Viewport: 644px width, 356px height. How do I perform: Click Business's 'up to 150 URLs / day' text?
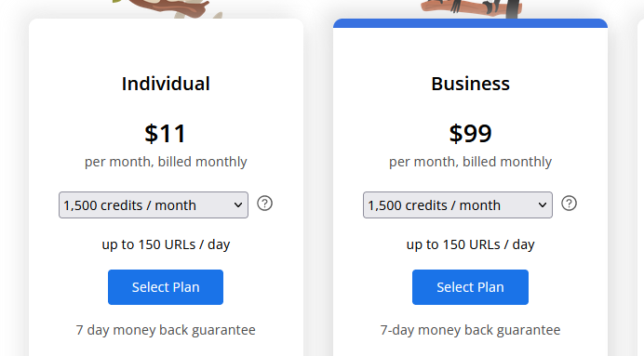coord(470,244)
